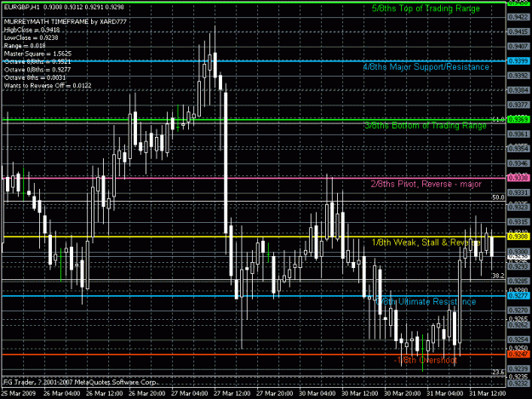Click the orange 0.9247 price tag
The height and width of the screenshot is (399, 532).
(x=518, y=354)
